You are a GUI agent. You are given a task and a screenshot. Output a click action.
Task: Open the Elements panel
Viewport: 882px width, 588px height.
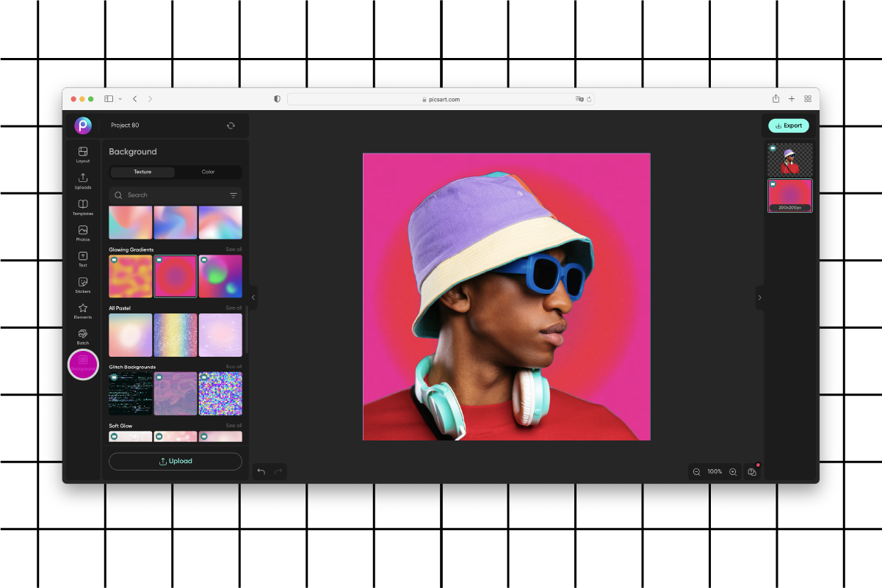82,312
